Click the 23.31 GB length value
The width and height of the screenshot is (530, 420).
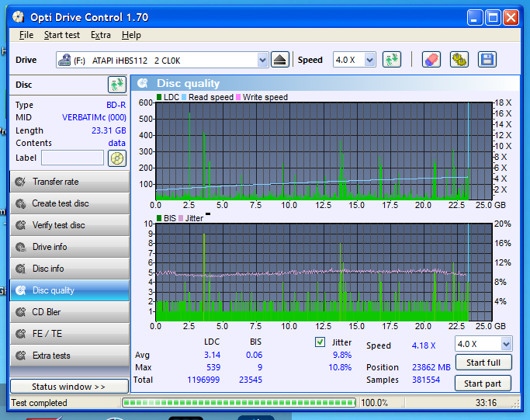pos(109,130)
